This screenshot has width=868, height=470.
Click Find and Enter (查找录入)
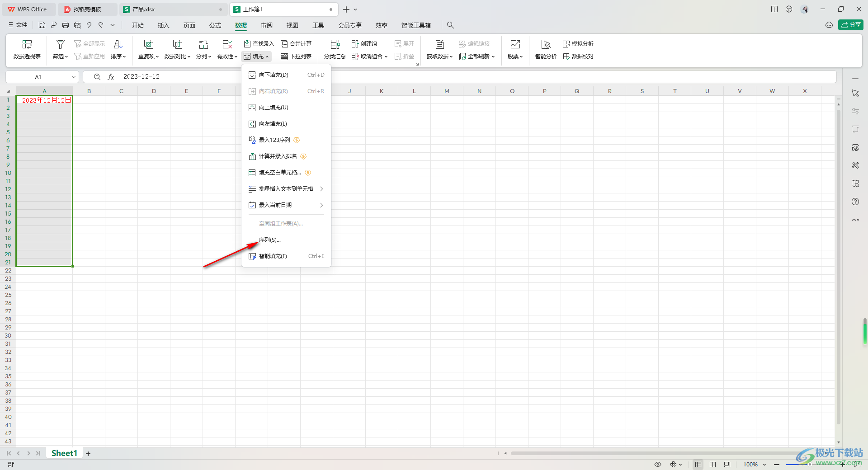[259, 44]
